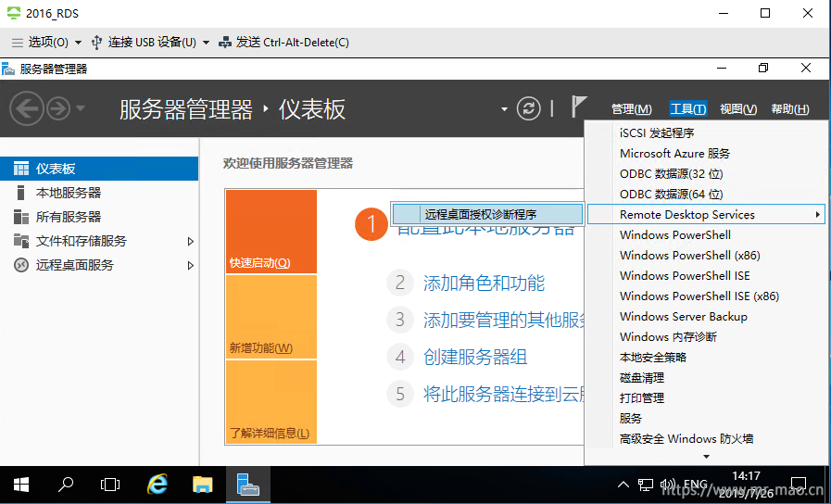This screenshot has height=504, width=831.
Task: Show hidden tray icons chevron
Action: coord(623,485)
